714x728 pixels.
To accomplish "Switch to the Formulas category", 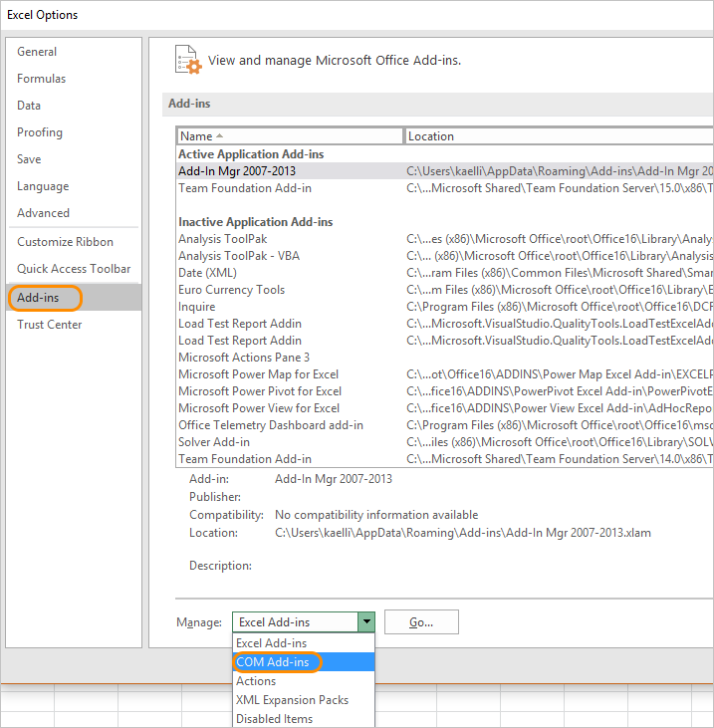I will point(42,79).
